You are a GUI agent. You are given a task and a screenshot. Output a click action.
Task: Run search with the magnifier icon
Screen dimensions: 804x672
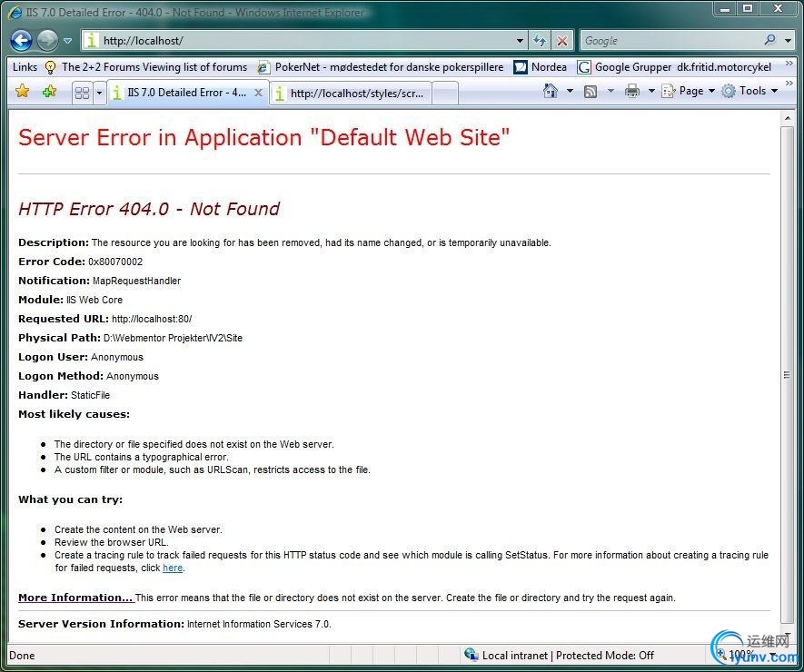click(769, 40)
